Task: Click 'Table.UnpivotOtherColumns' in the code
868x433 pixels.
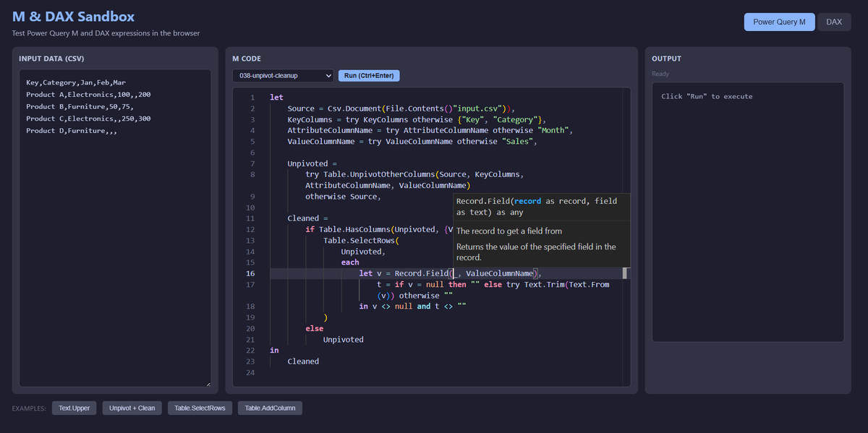Action: click(378, 174)
